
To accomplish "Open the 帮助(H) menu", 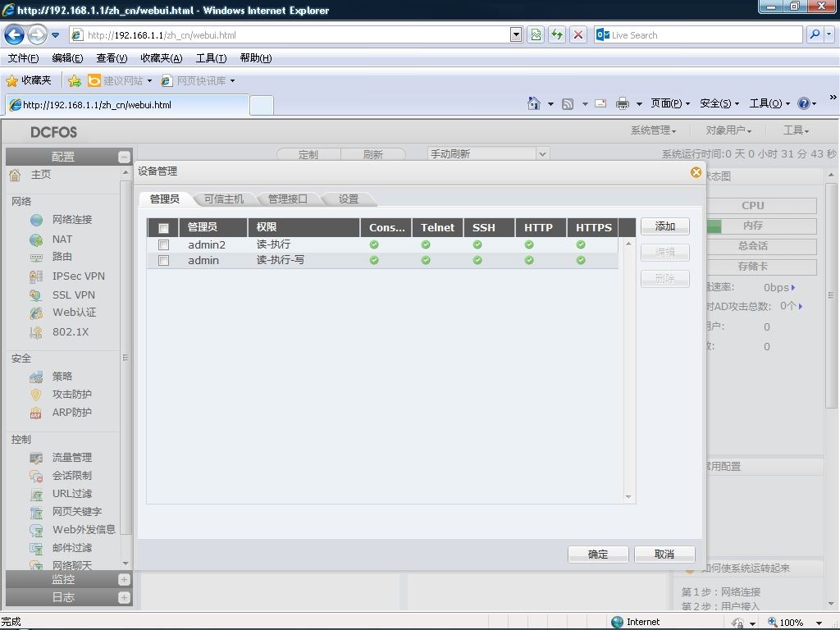I will (x=256, y=58).
